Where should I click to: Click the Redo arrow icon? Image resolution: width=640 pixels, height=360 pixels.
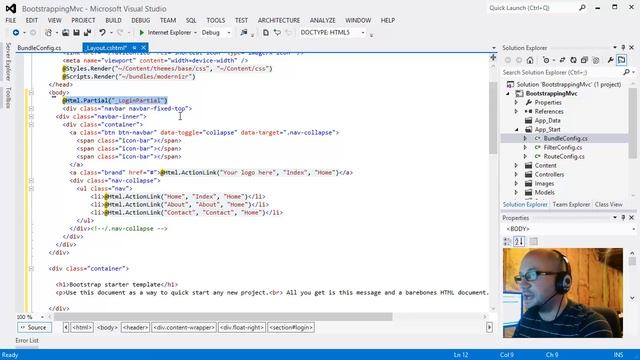point(120,32)
